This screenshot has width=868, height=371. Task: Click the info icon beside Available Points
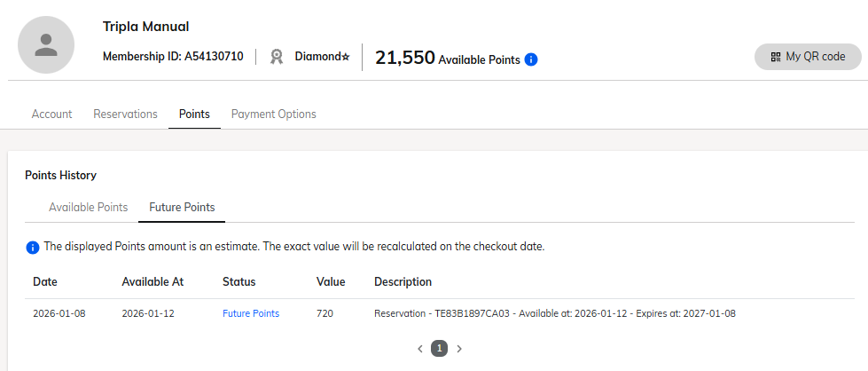coord(531,59)
